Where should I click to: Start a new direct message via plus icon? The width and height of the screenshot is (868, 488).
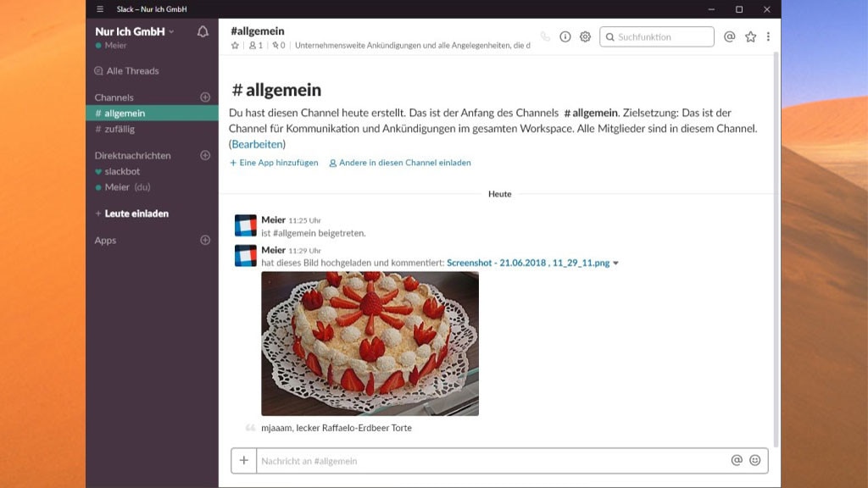click(205, 156)
